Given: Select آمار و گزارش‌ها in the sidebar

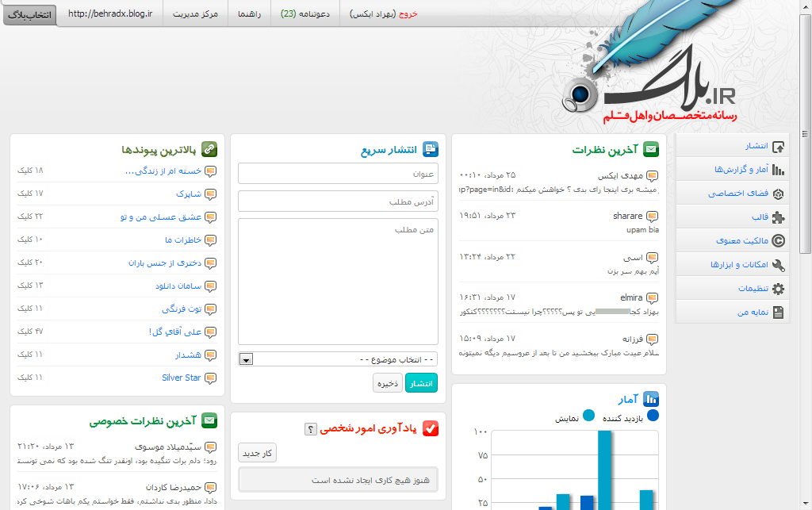Looking at the screenshot, I should (741, 169).
